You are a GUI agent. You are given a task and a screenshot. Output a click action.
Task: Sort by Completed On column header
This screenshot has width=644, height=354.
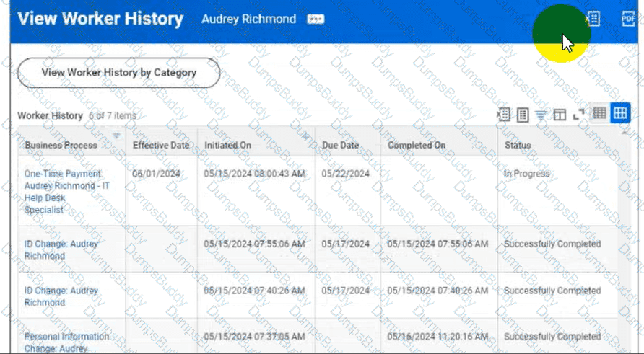(417, 145)
